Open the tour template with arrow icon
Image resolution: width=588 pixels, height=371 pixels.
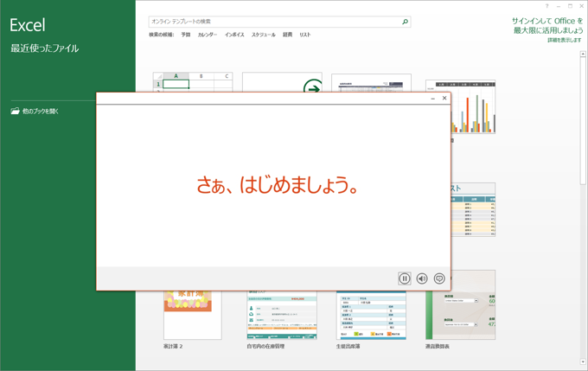(x=282, y=82)
